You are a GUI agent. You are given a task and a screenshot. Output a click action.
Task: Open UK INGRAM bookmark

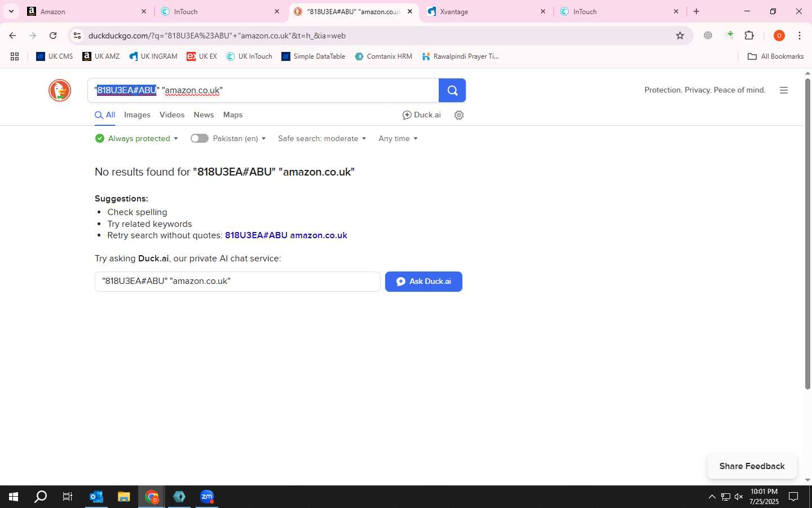tap(153, 56)
